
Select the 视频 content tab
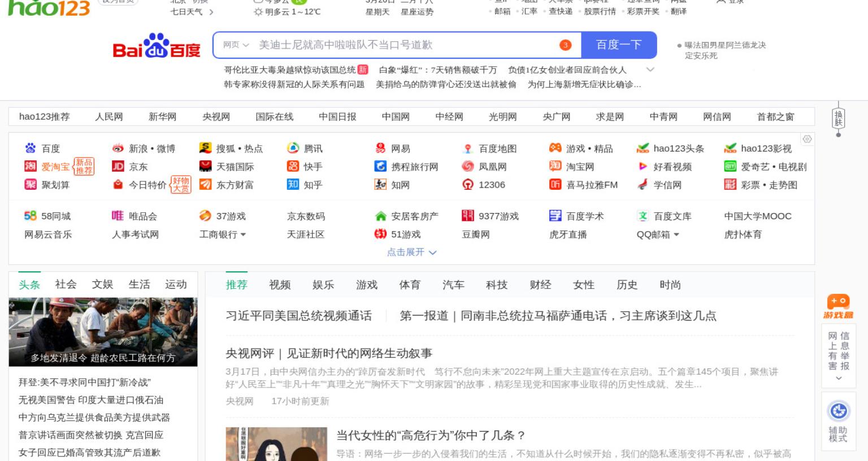coord(280,285)
